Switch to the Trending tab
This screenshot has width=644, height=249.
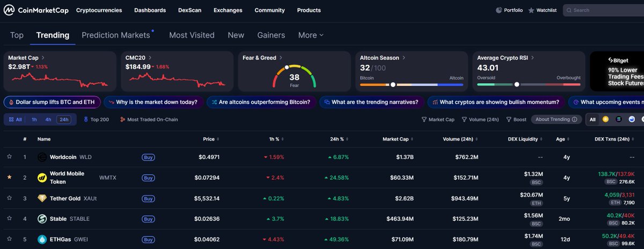coord(53,35)
